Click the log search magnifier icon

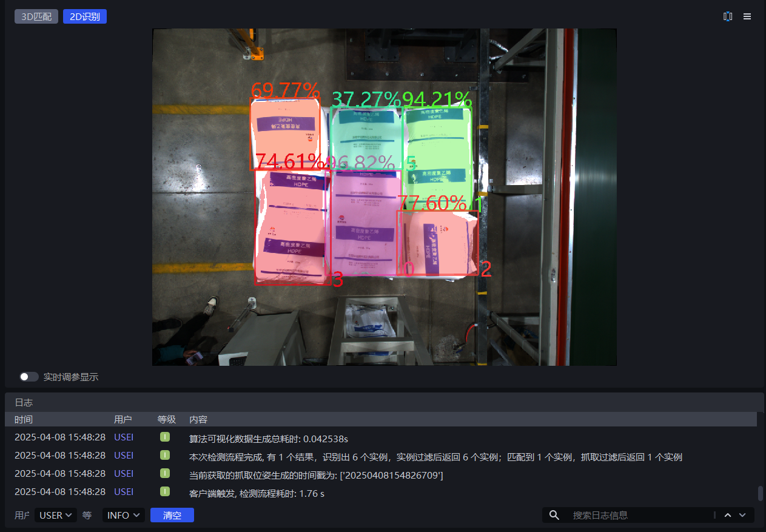[554, 515]
